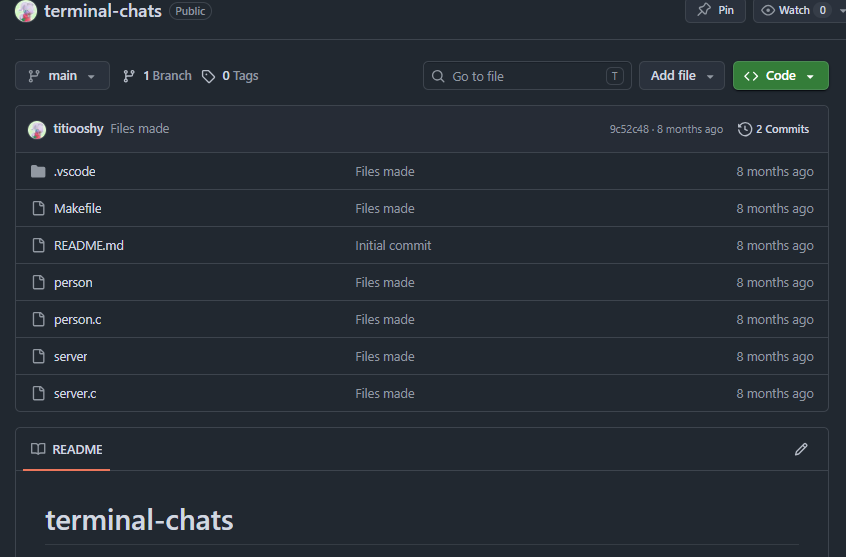Click the book icon beside README tab
Screen dimensions: 846x557
click(x=38, y=449)
